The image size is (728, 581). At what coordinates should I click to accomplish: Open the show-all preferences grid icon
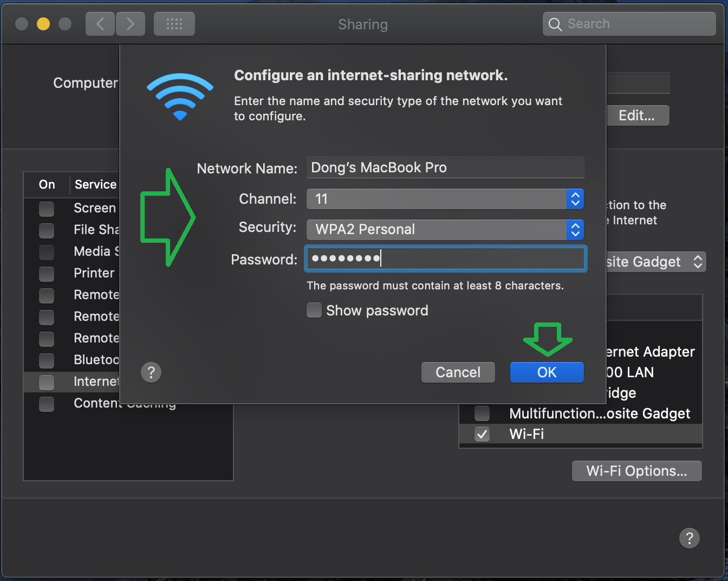(x=174, y=24)
